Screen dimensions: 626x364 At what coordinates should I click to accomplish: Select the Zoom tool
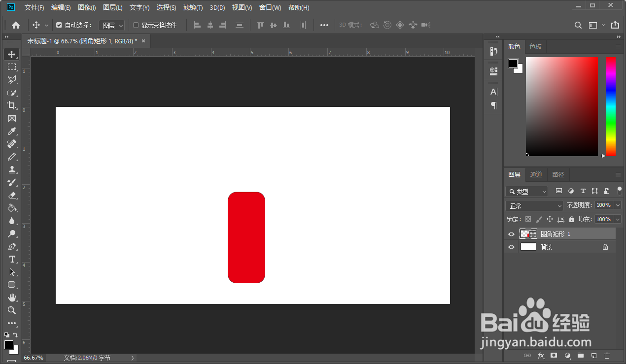(12, 310)
